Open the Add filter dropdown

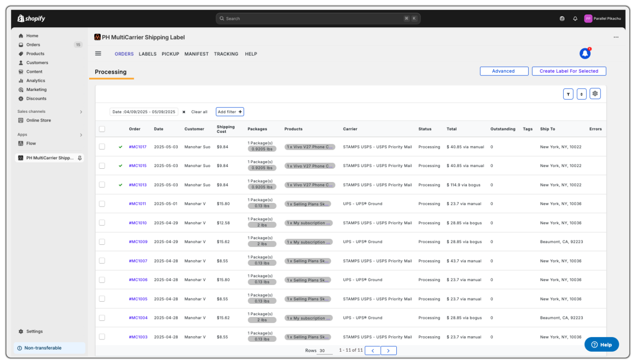pyautogui.click(x=230, y=112)
